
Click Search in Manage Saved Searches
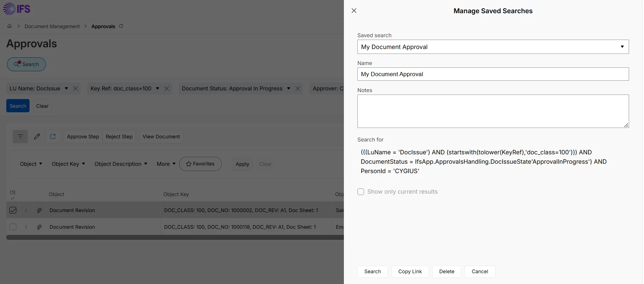373,271
